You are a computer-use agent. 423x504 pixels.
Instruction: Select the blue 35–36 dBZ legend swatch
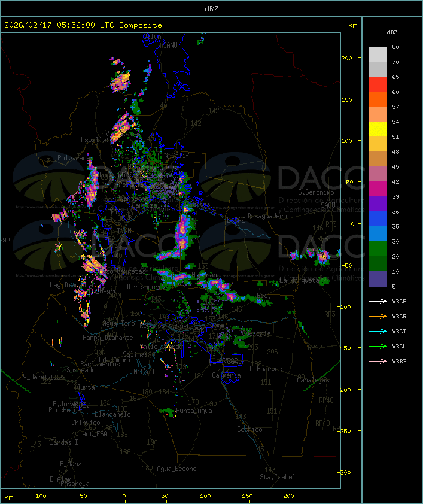coord(378,219)
